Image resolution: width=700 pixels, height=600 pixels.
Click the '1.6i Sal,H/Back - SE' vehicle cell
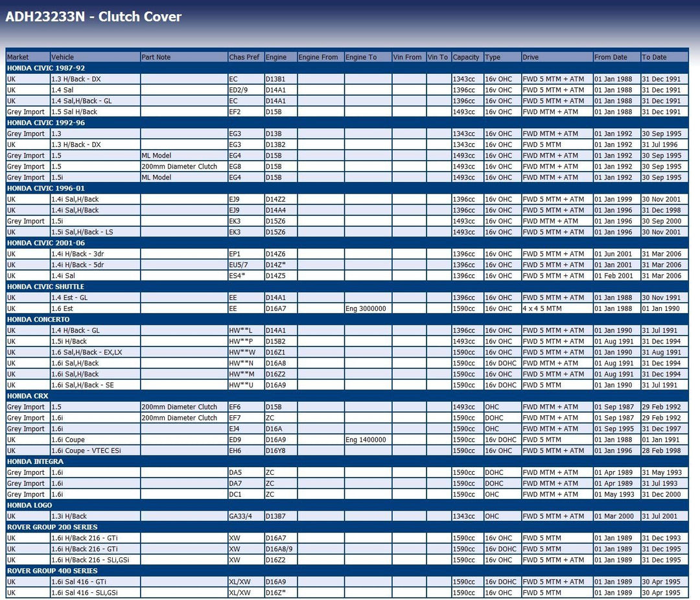[95, 386]
